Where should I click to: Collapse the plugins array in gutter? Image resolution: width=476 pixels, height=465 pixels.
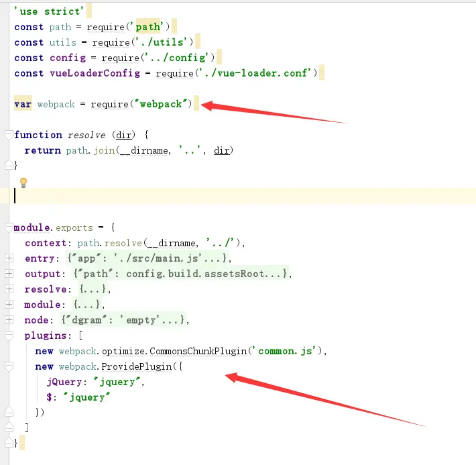(x=9, y=335)
